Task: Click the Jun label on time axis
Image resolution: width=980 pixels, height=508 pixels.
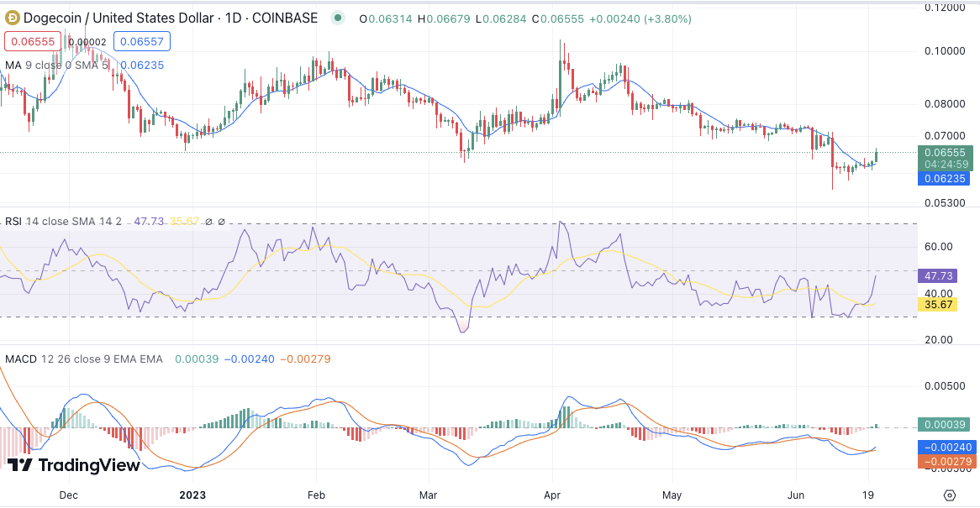Action: (x=796, y=495)
